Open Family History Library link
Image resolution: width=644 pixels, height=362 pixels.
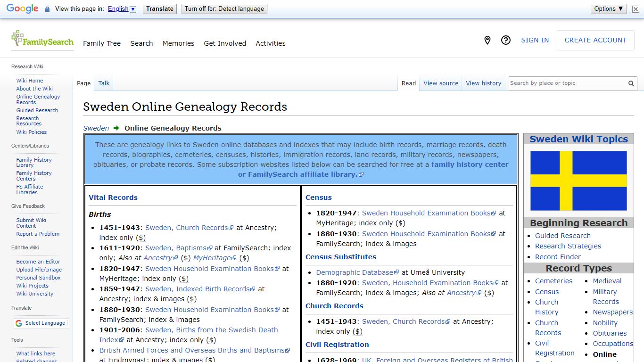(x=34, y=163)
